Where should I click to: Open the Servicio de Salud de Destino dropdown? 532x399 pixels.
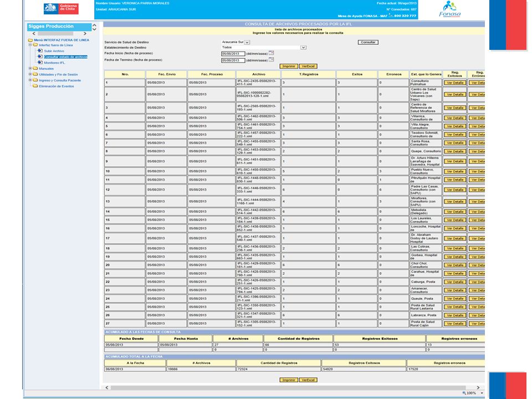pyautogui.click(x=247, y=43)
